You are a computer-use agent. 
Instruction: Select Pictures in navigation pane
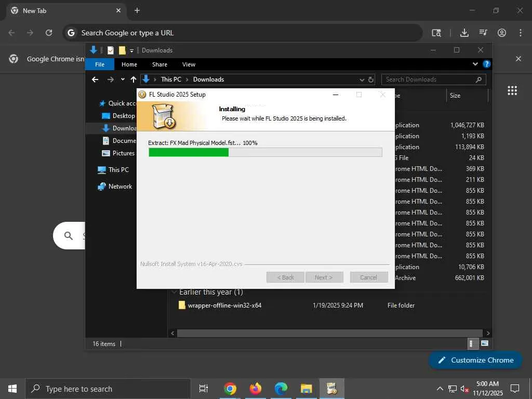pos(118,153)
